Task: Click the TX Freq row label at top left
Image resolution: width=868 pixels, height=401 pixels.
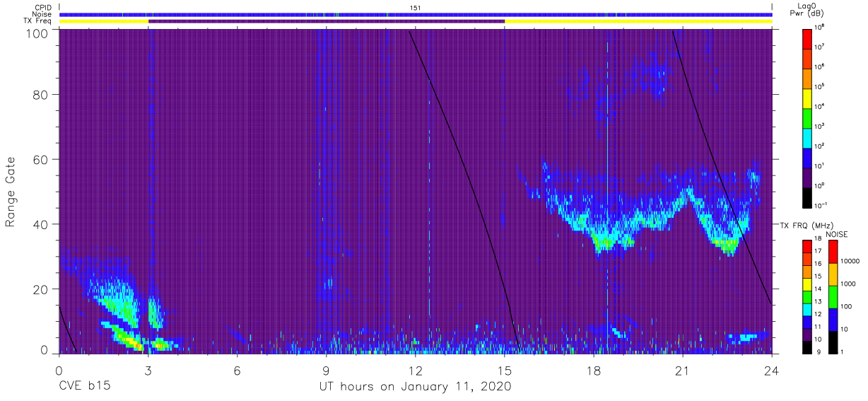Action: tap(39, 21)
